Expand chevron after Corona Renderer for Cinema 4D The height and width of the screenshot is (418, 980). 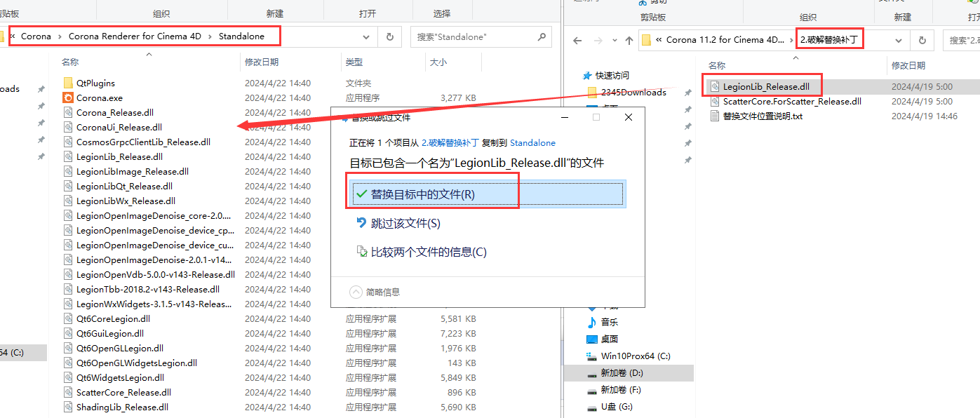pyautogui.click(x=210, y=36)
